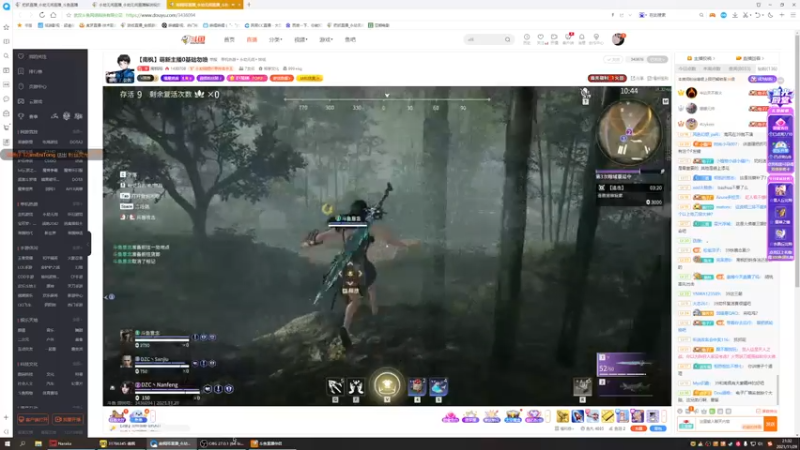The image size is (800, 450).
Task: Click the red recharge button under the gift bar
Action: (x=638, y=428)
